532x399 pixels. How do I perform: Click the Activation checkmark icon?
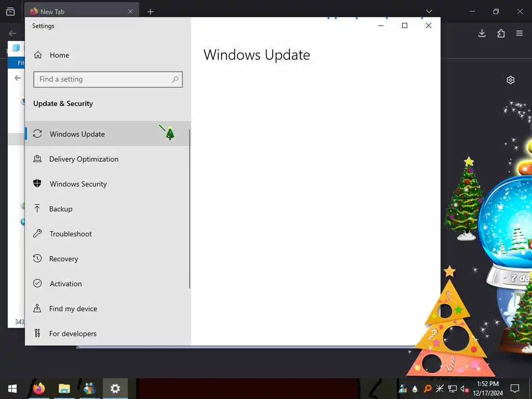click(x=37, y=283)
